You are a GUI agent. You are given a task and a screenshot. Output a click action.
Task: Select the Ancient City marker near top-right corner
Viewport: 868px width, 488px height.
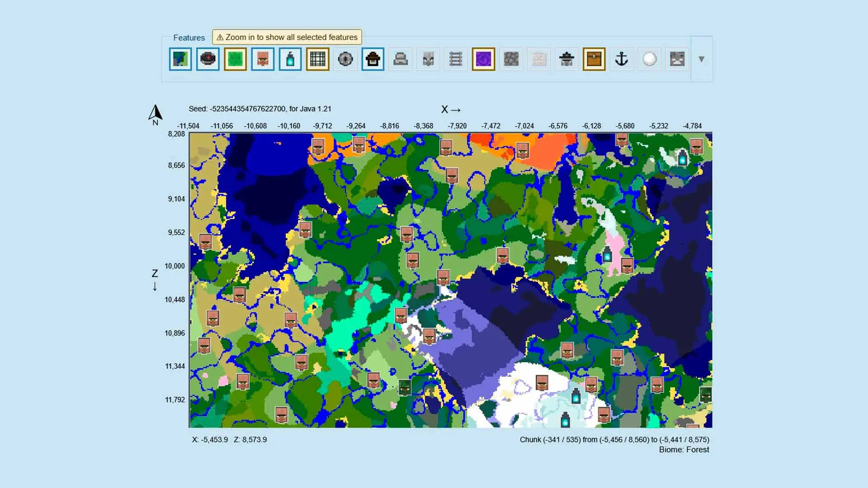click(x=683, y=157)
